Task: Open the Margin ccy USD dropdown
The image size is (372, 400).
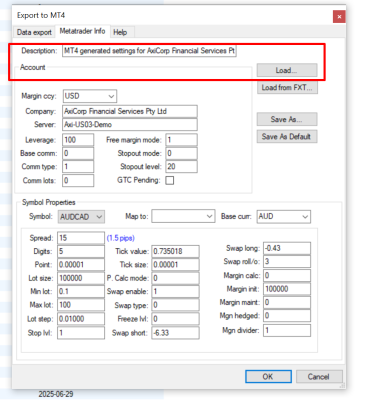Action: click(90, 96)
